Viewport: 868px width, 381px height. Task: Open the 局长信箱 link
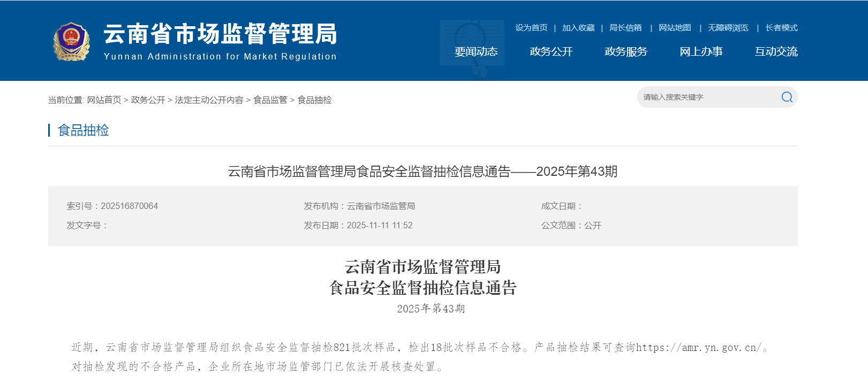click(625, 28)
